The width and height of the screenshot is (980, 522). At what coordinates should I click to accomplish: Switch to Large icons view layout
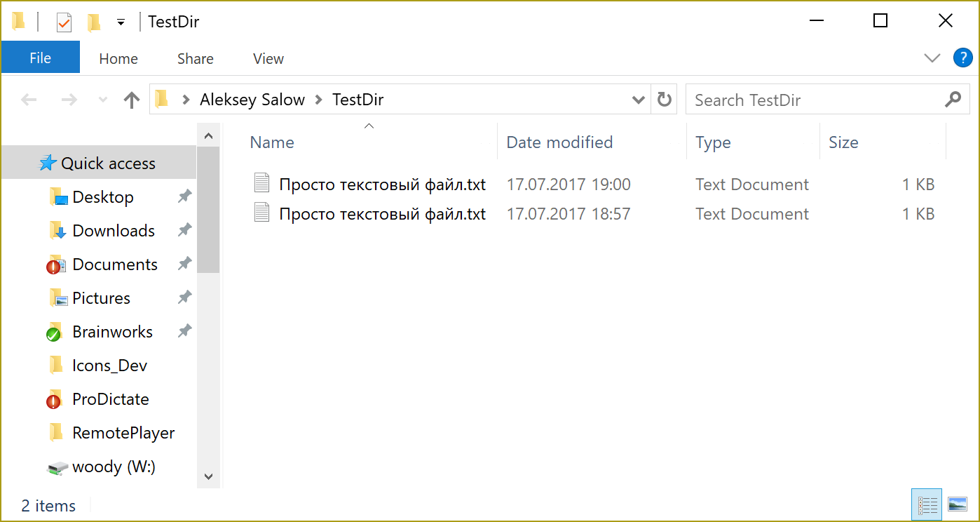coord(957,504)
